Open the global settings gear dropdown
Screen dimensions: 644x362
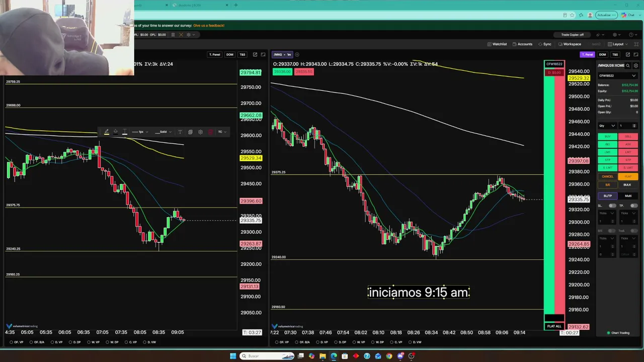pyautogui.click(x=616, y=35)
